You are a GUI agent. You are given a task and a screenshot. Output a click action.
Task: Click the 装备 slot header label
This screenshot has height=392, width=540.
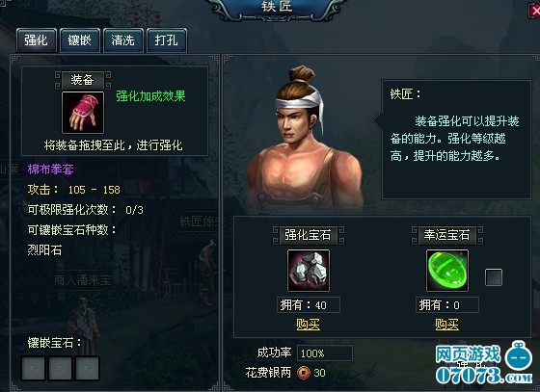[x=83, y=80]
